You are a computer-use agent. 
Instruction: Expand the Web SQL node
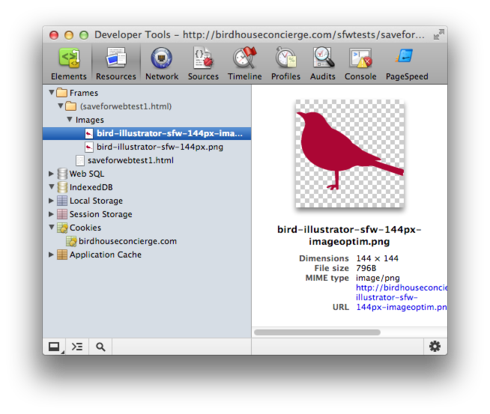(x=51, y=173)
